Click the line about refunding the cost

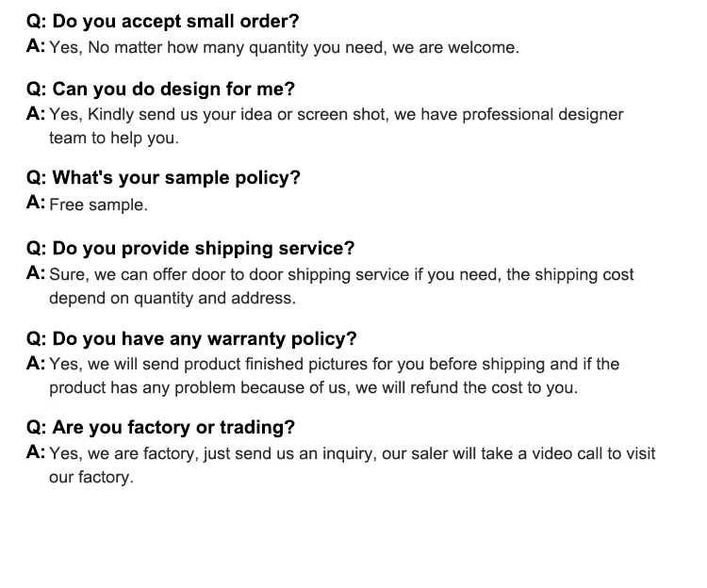pos(314,387)
